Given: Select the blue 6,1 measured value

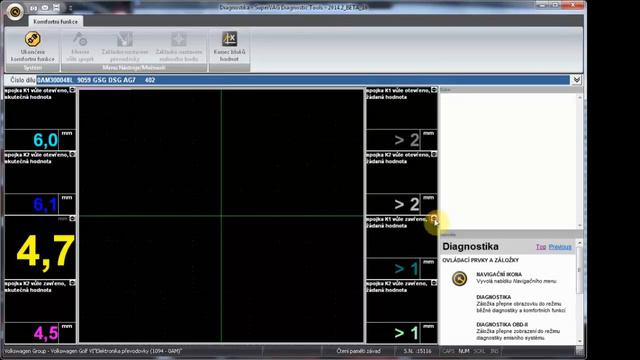Looking at the screenshot, I should pos(45,204).
